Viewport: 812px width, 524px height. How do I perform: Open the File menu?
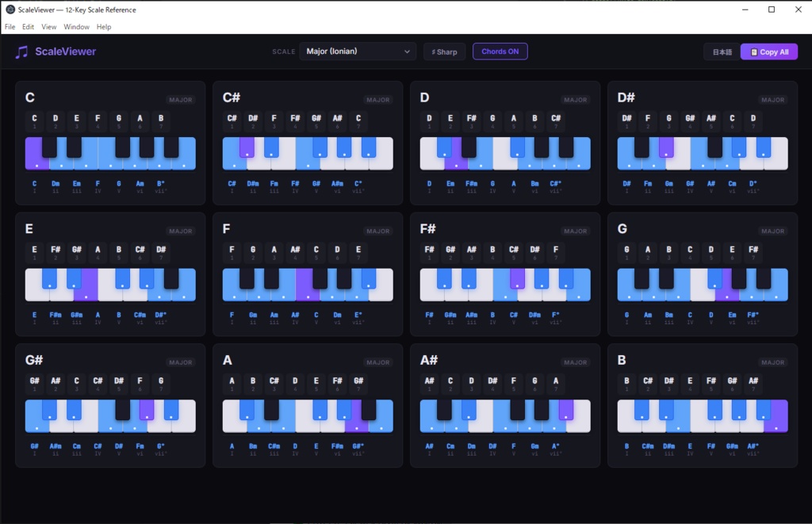coord(10,26)
